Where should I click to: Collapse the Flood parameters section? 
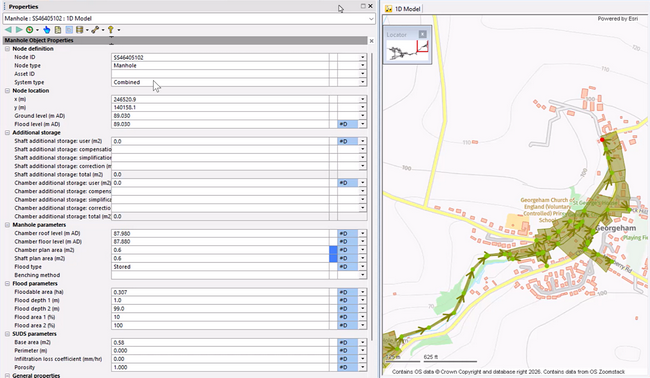click(7, 284)
